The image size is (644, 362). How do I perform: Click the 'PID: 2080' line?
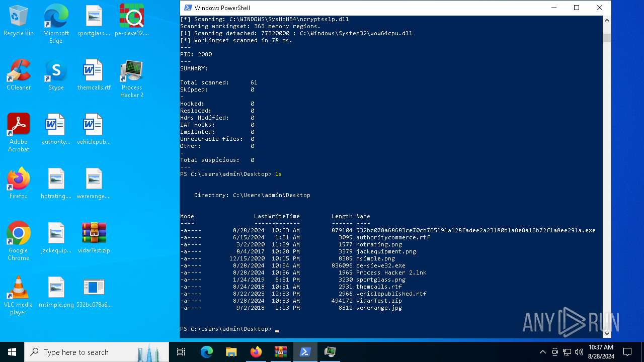click(x=196, y=54)
